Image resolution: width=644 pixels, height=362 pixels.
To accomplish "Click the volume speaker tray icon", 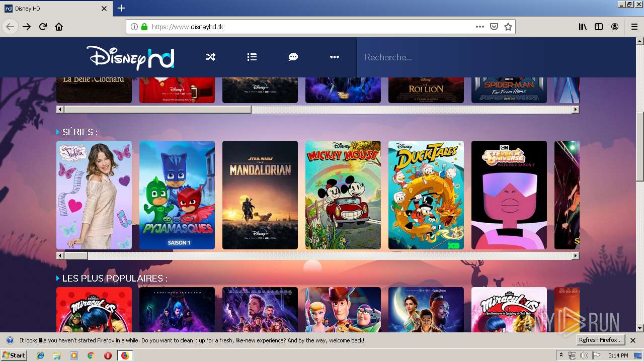I will point(584,355).
